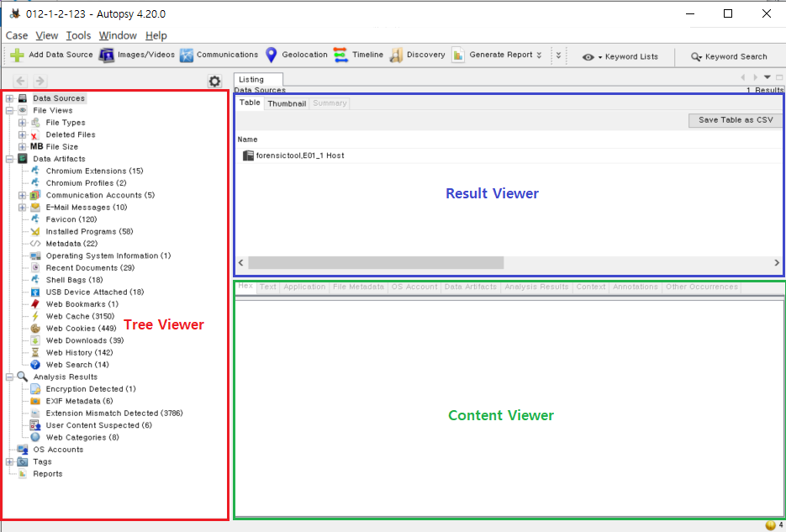Open tree view settings gear

coord(214,82)
